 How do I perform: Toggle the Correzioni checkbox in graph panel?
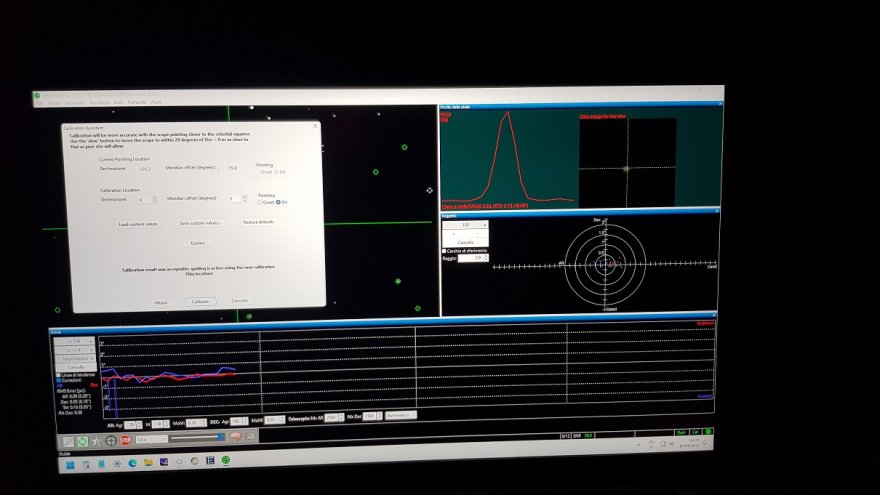[x=58, y=379]
